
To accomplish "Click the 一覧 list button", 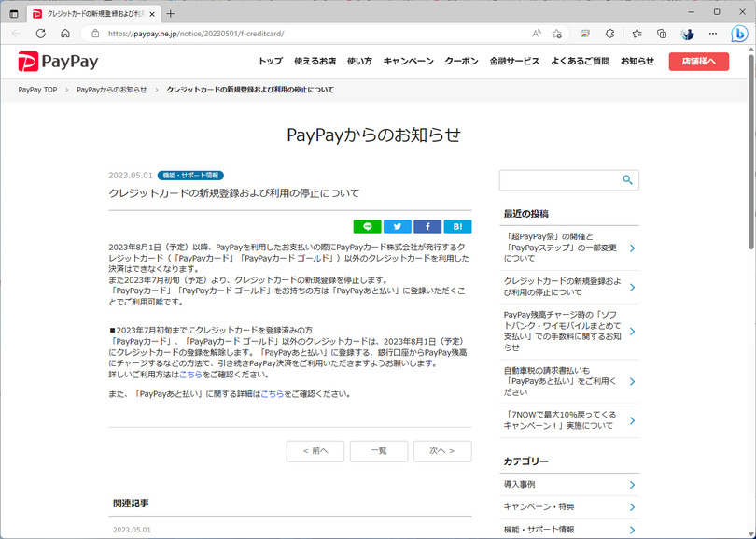I will click(x=379, y=451).
